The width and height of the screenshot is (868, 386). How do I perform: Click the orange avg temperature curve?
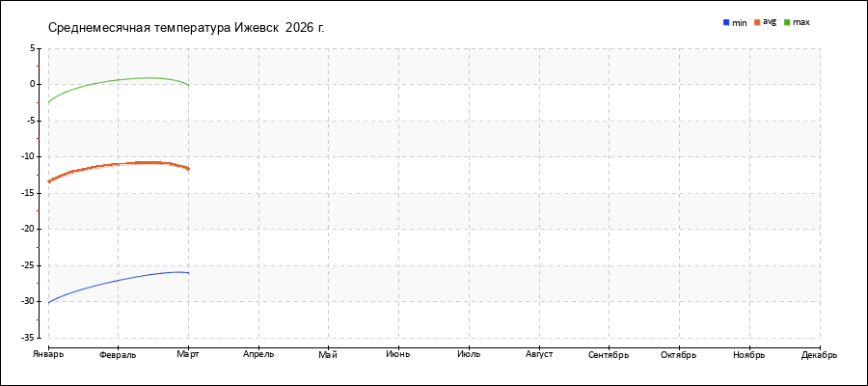pyautogui.click(x=116, y=164)
